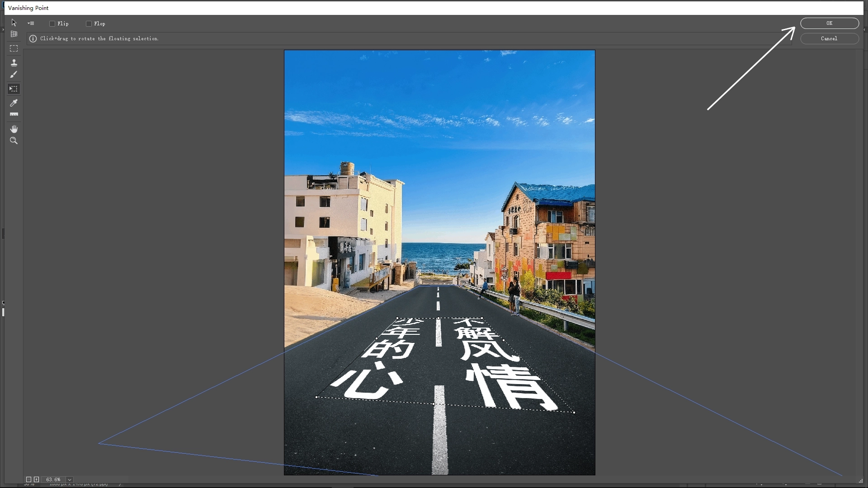
Task: Open the zoom percentage dropdown
Action: pos(69,479)
